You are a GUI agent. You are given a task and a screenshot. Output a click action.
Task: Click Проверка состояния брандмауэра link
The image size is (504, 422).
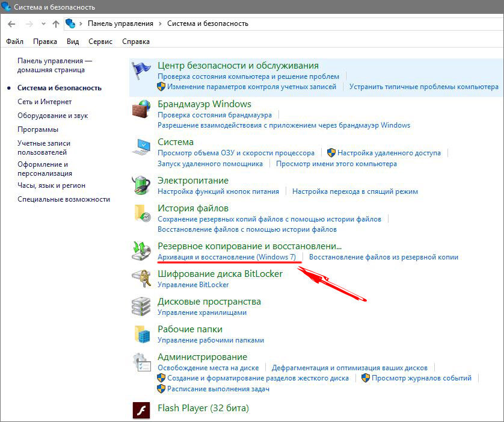[x=215, y=115]
